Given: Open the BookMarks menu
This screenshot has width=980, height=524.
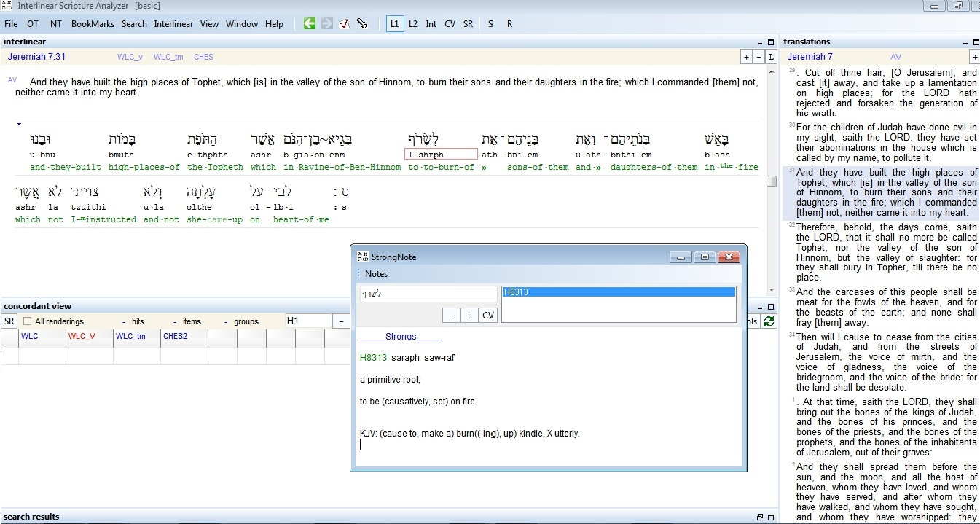Looking at the screenshot, I should (x=93, y=24).
